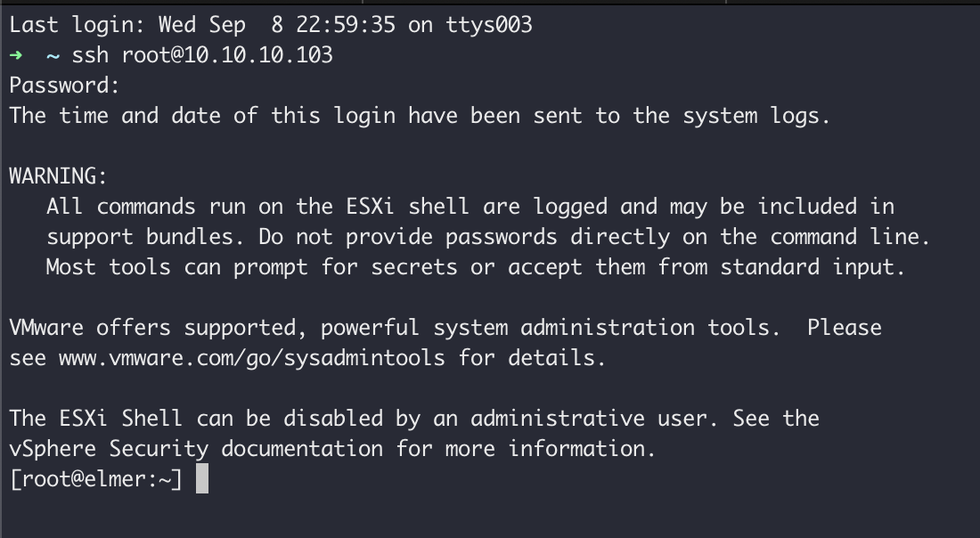This screenshot has width=980, height=538.
Task: Click the IP address 10.10.10.103
Action: click(258, 55)
